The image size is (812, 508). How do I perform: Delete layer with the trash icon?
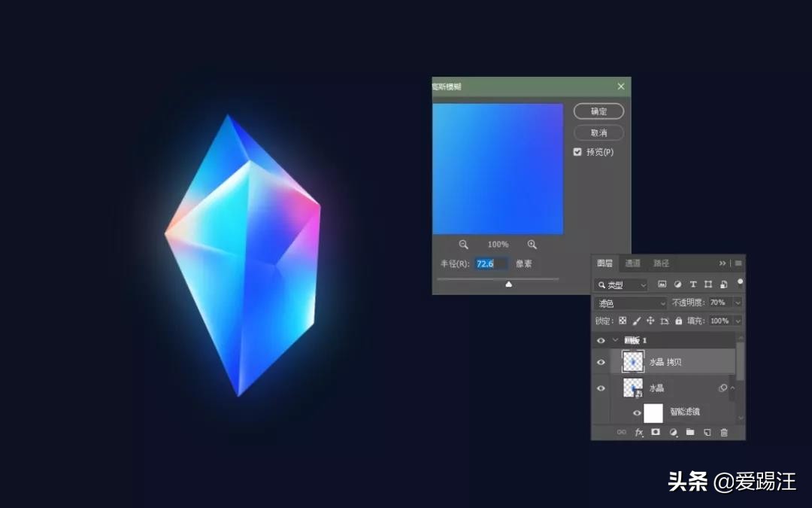click(x=724, y=433)
